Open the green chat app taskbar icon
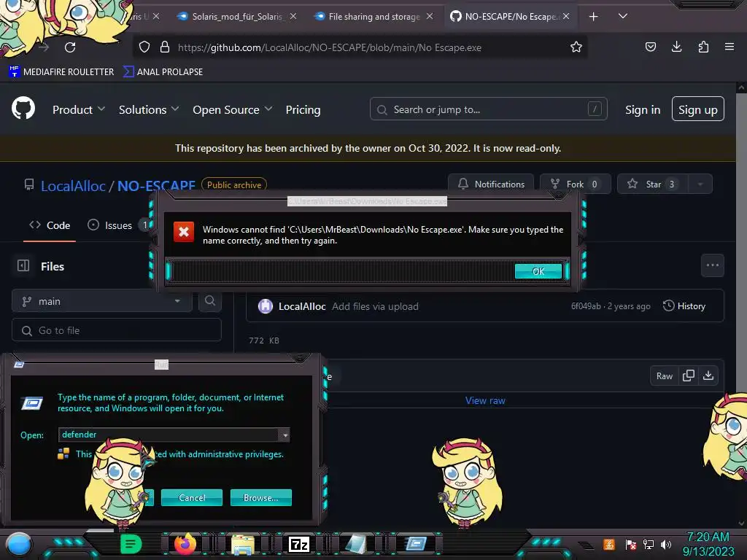747x560 pixels. coord(131,544)
